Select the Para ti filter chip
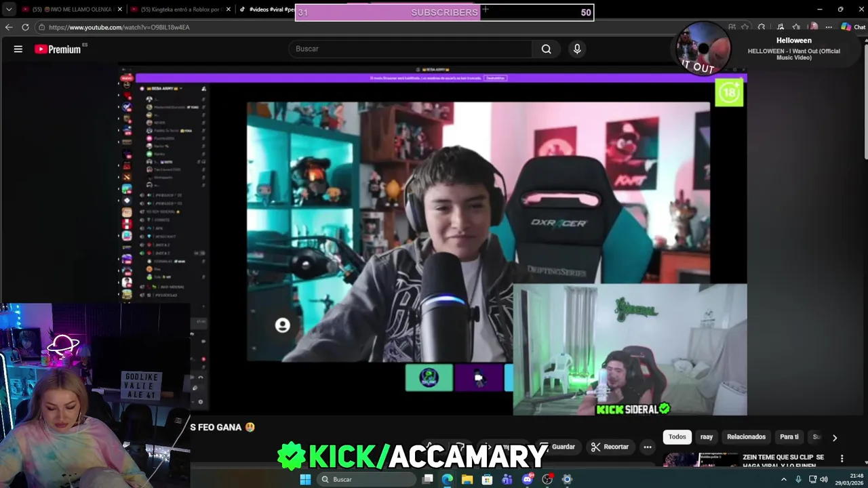The width and height of the screenshot is (868, 488). [789, 437]
